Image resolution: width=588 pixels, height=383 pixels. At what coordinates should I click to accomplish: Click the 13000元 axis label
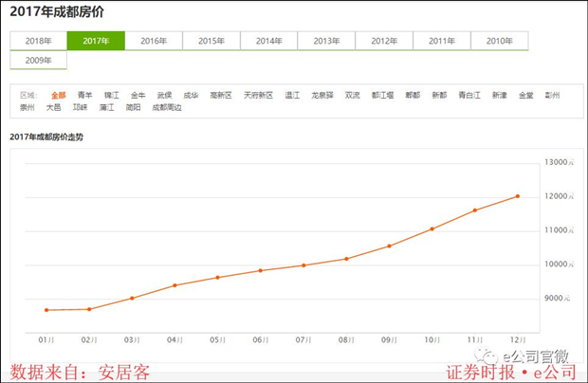560,162
